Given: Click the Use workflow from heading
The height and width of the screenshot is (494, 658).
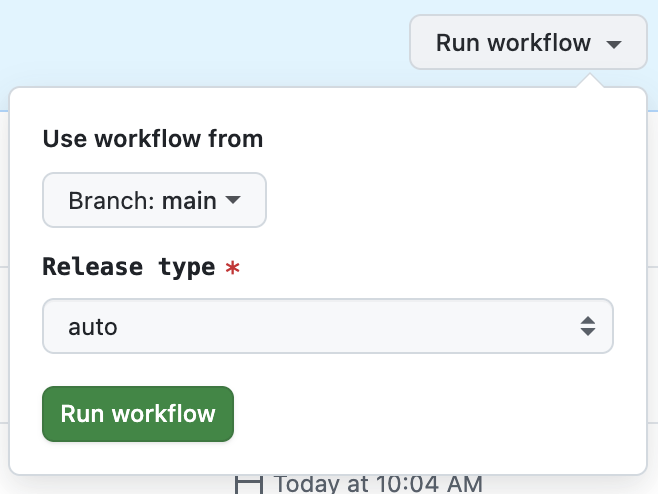Looking at the screenshot, I should click(153, 139).
